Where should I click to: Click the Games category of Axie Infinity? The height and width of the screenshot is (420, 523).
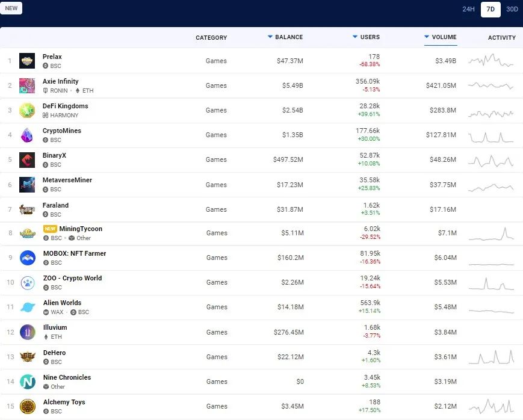point(216,85)
